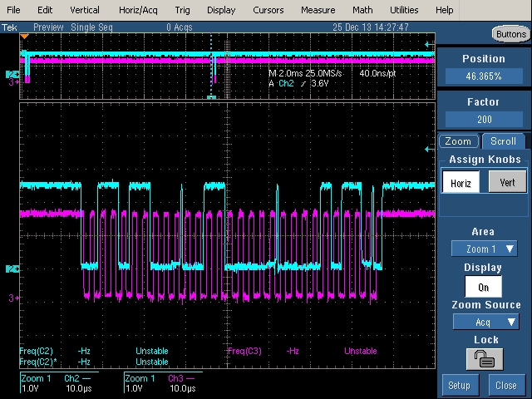Open the Zoom Source Acq dropdown

(x=485, y=322)
